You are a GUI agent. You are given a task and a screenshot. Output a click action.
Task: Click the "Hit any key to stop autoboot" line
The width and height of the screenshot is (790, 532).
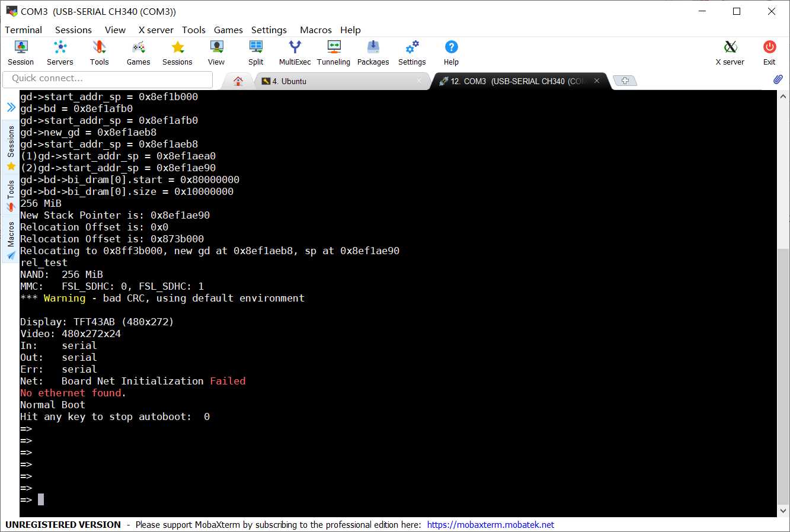pos(115,416)
